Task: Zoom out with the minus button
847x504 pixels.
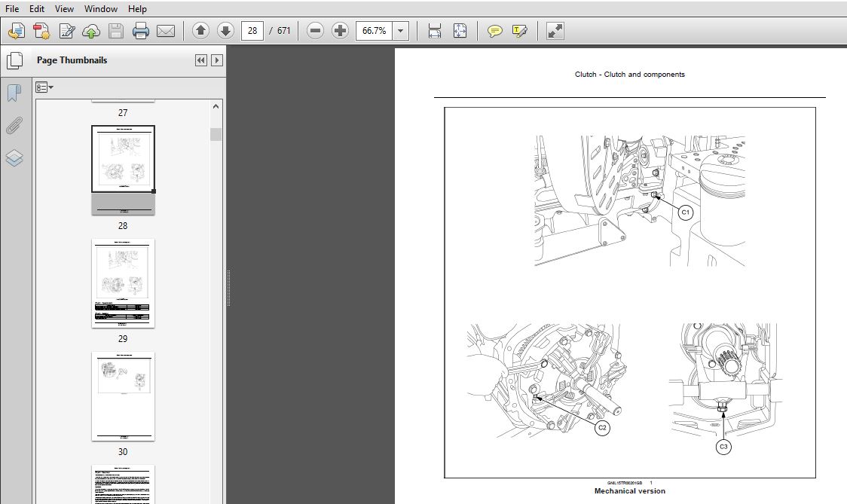Action: (315, 31)
